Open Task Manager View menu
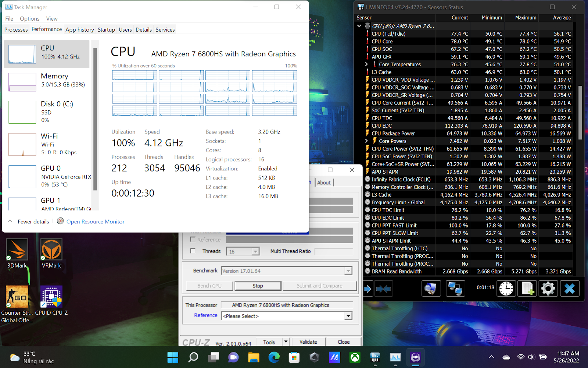This screenshot has width=588, height=368. click(x=52, y=18)
